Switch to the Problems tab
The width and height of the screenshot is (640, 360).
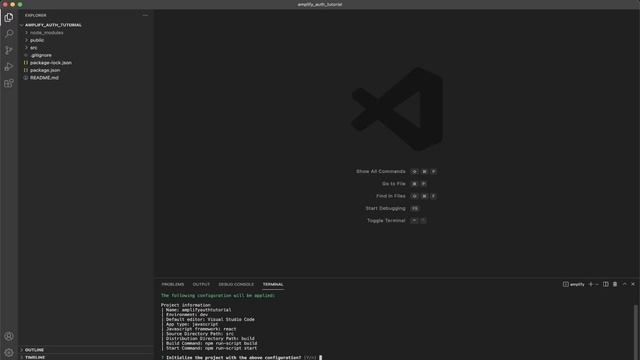pyautogui.click(x=173, y=284)
